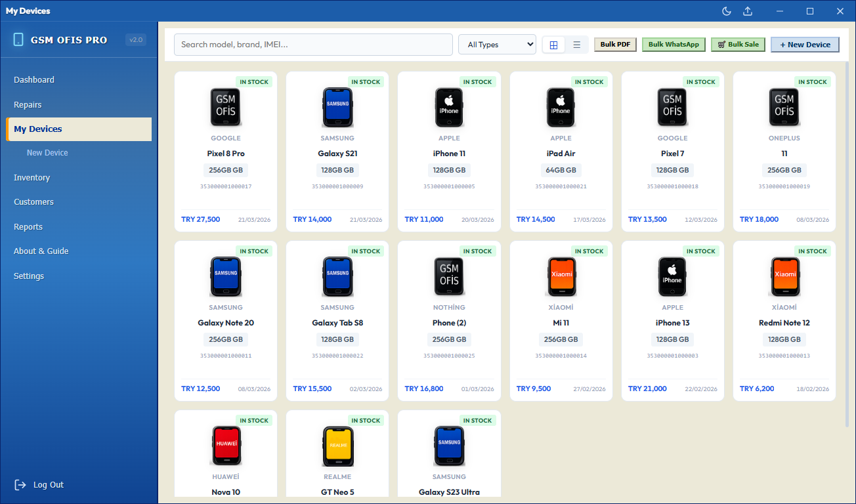
Task: Click the iPhone 11 model name
Action: [x=449, y=154]
